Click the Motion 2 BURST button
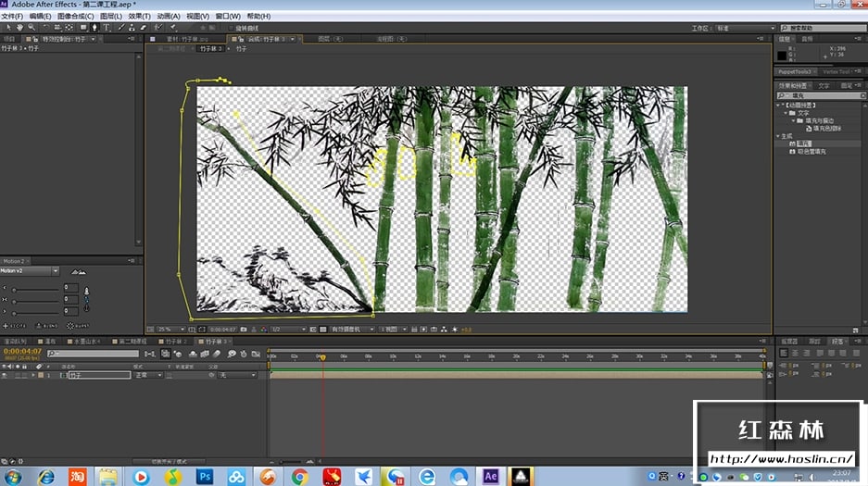This screenshot has width=868, height=486. [78, 326]
